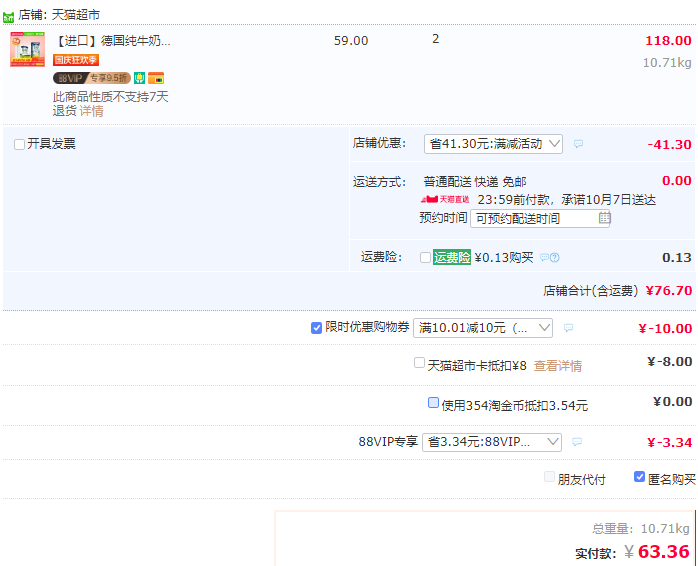Click the -41.30 discount amount
698x566 pixels.
670,144
